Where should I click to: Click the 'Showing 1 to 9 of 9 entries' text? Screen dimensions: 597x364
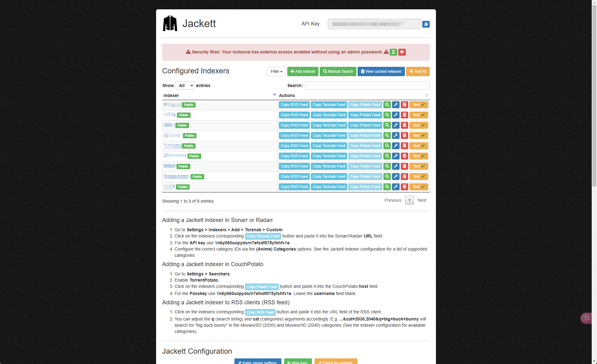pos(188,201)
